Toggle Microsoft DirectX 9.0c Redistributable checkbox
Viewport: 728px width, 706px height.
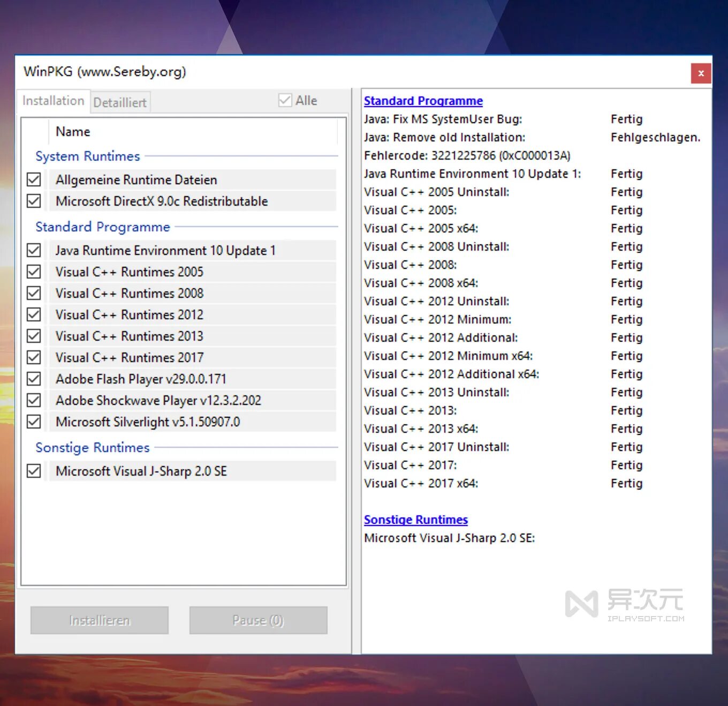[34, 201]
